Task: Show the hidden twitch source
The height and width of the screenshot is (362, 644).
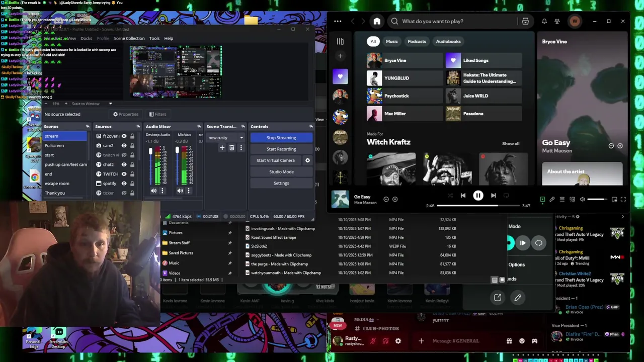Action: pos(124,155)
